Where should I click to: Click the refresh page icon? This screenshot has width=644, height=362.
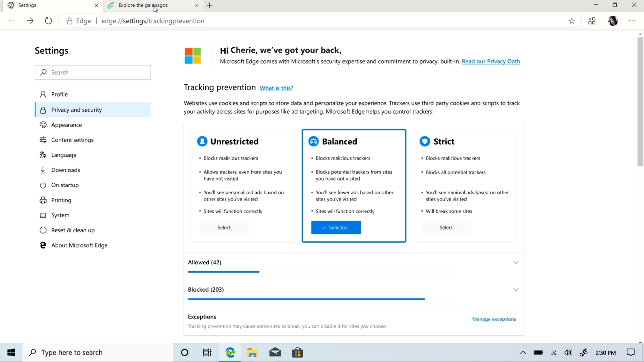tap(48, 21)
